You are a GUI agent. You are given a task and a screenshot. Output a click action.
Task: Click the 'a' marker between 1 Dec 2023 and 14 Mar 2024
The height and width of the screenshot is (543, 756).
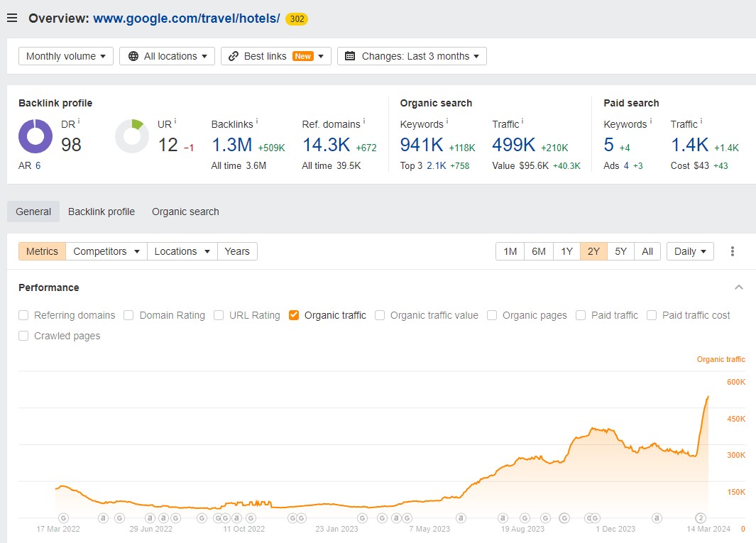pyautogui.click(x=656, y=518)
